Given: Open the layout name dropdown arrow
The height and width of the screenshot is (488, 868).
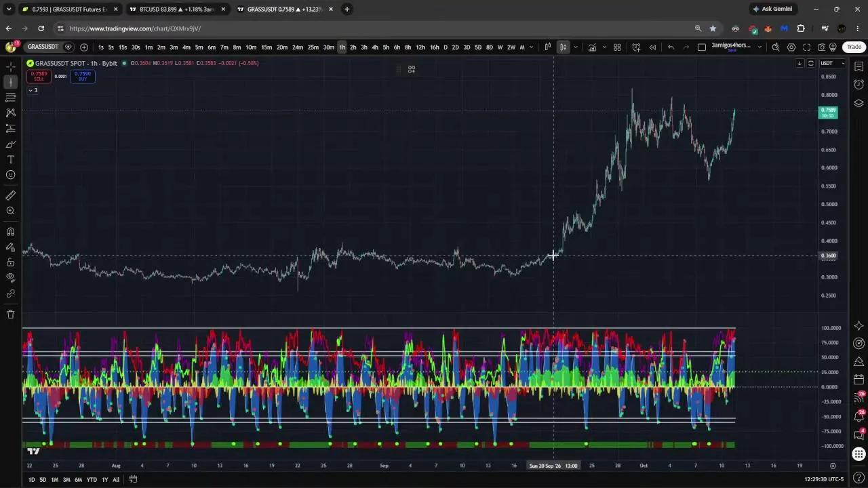Looking at the screenshot, I should [x=759, y=47].
